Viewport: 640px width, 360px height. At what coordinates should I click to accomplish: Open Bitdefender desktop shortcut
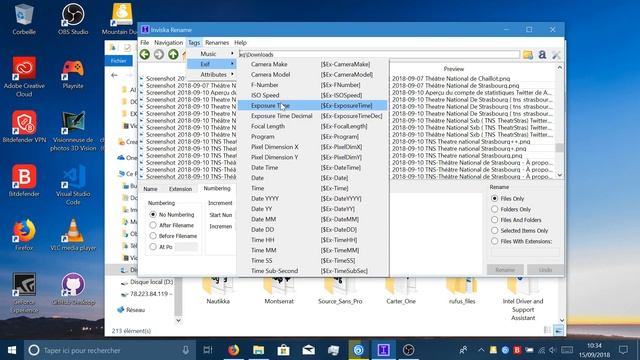[x=24, y=180]
